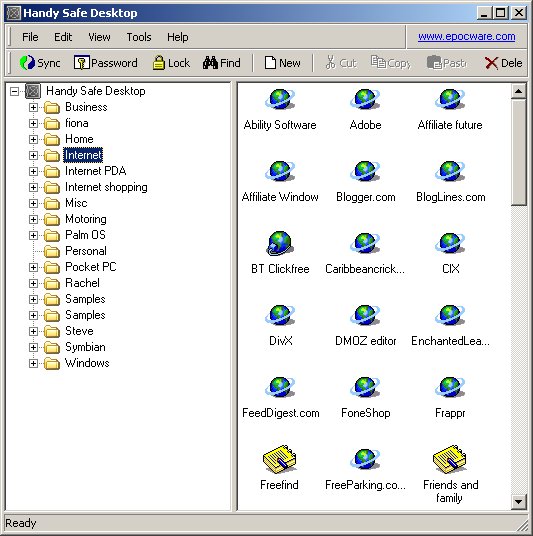Click the Sync toolbar icon
The width and height of the screenshot is (533, 536).
27,63
